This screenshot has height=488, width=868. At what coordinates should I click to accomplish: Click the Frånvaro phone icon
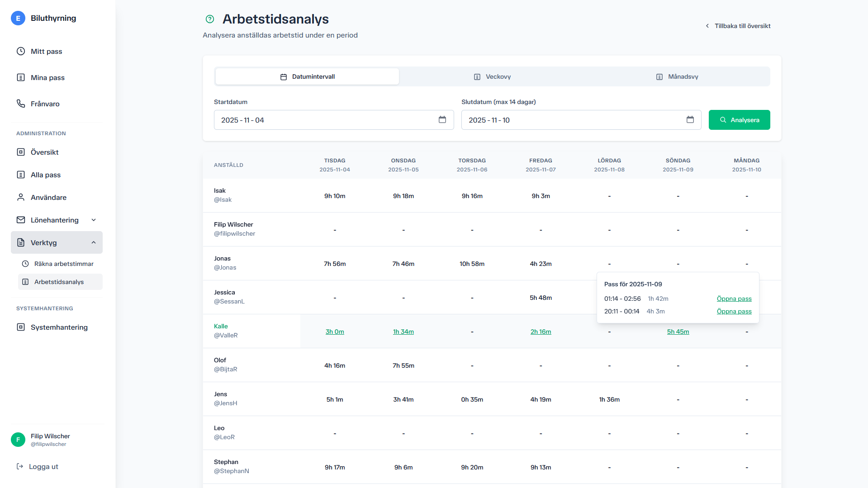coord(21,104)
